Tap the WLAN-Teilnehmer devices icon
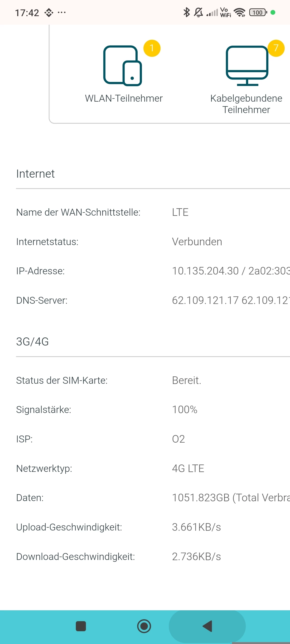The image size is (290, 644). click(122, 66)
